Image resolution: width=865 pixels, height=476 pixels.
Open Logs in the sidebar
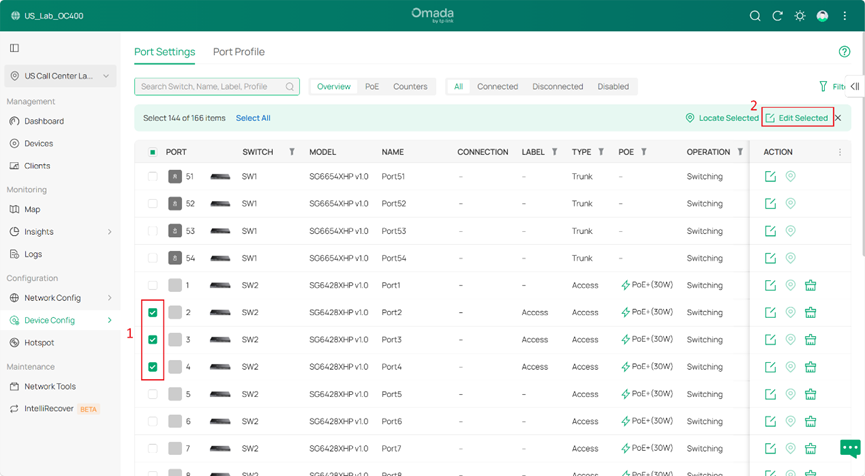click(x=33, y=254)
